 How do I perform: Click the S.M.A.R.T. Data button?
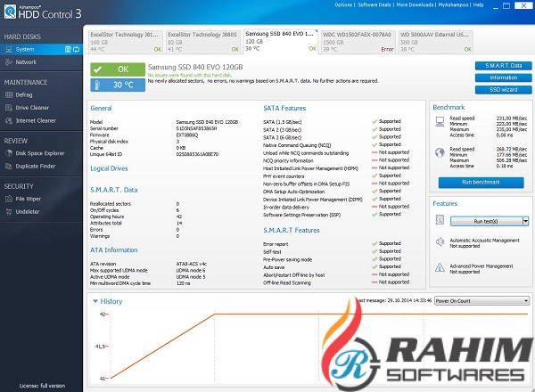point(503,66)
